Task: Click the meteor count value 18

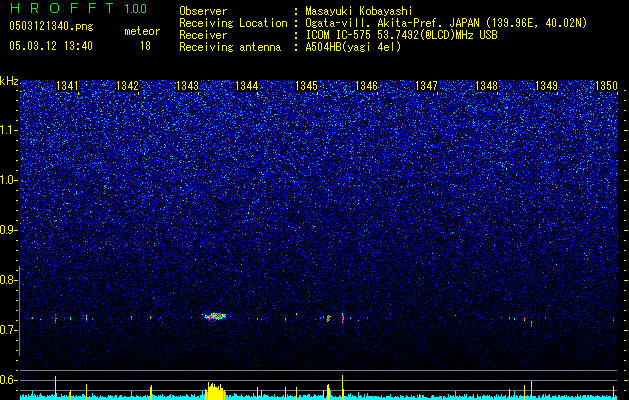Action: tap(145, 46)
